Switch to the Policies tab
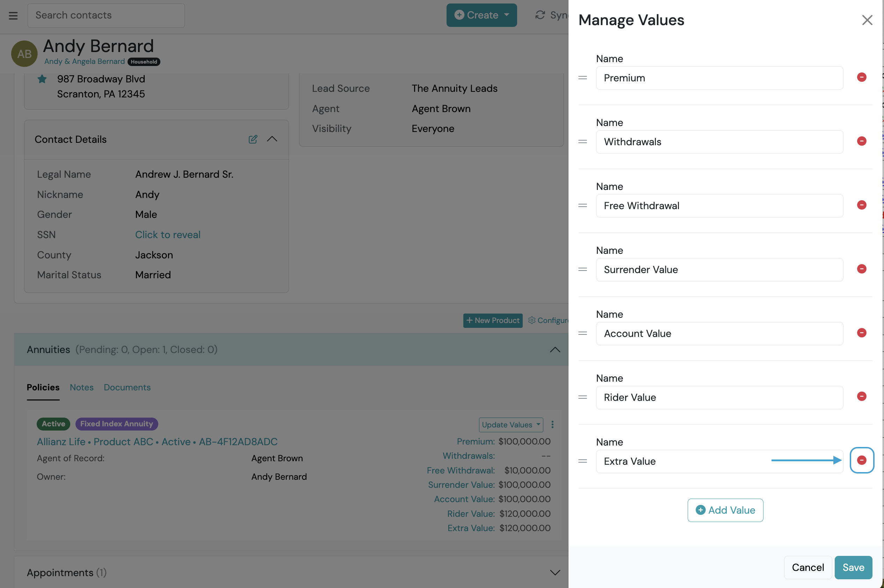 click(x=43, y=387)
